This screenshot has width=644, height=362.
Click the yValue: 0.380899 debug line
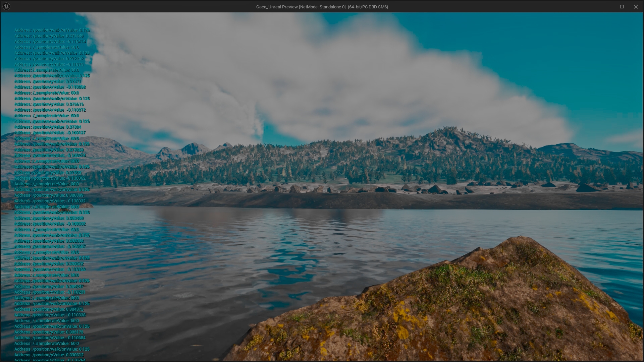[x=49, y=195]
